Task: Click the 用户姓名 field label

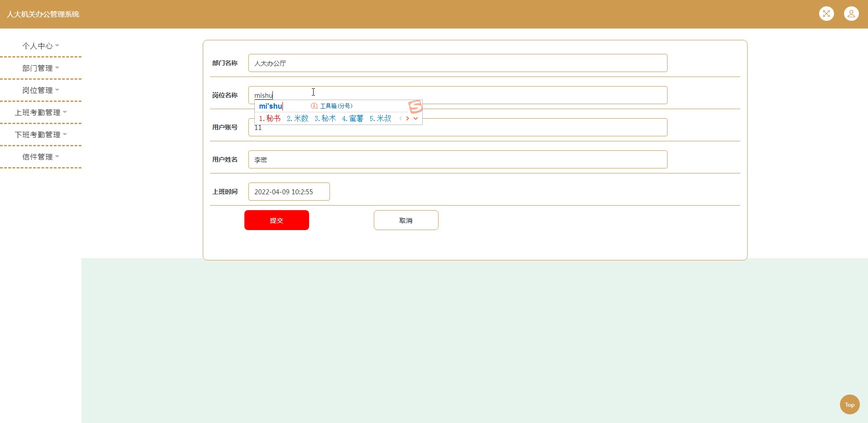Action: pyautogui.click(x=225, y=159)
